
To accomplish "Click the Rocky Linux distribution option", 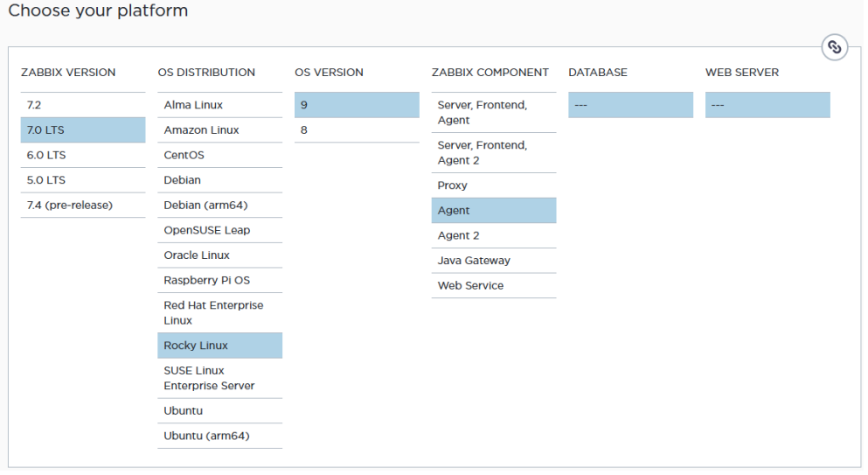I will tap(219, 346).
